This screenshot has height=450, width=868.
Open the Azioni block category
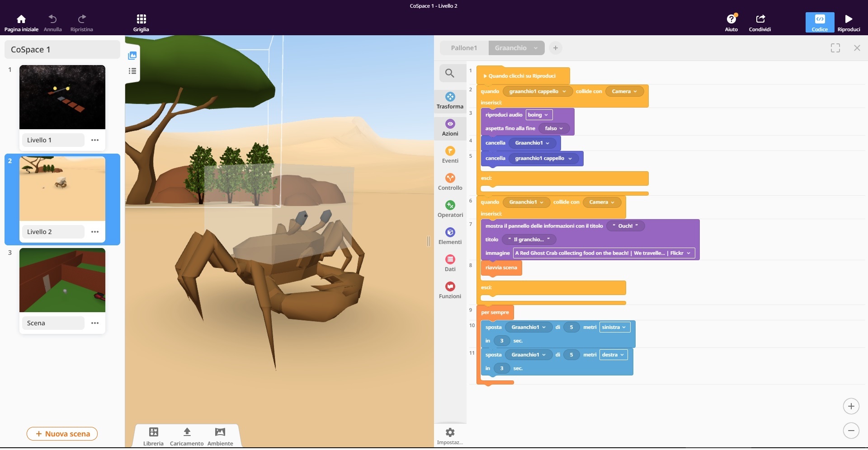click(450, 128)
